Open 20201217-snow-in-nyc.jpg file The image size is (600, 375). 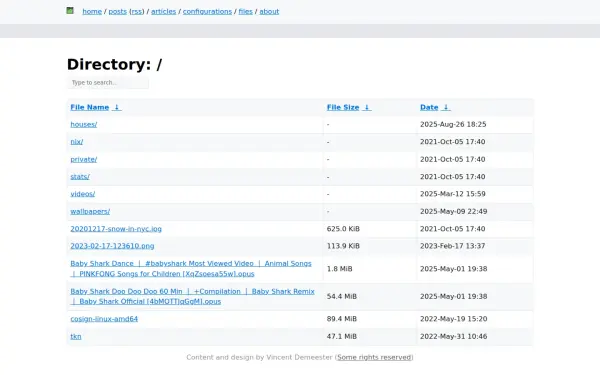(x=116, y=229)
